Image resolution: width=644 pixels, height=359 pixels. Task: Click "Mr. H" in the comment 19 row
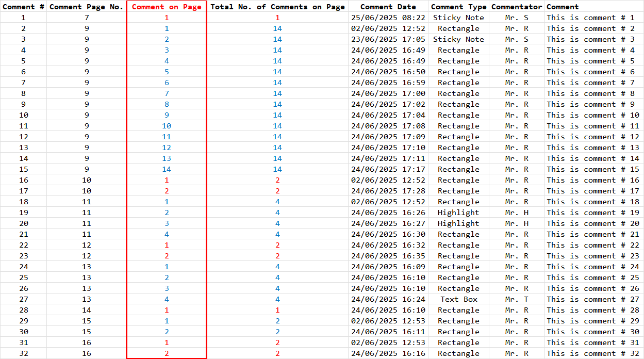pyautogui.click(x=517, y=213)
